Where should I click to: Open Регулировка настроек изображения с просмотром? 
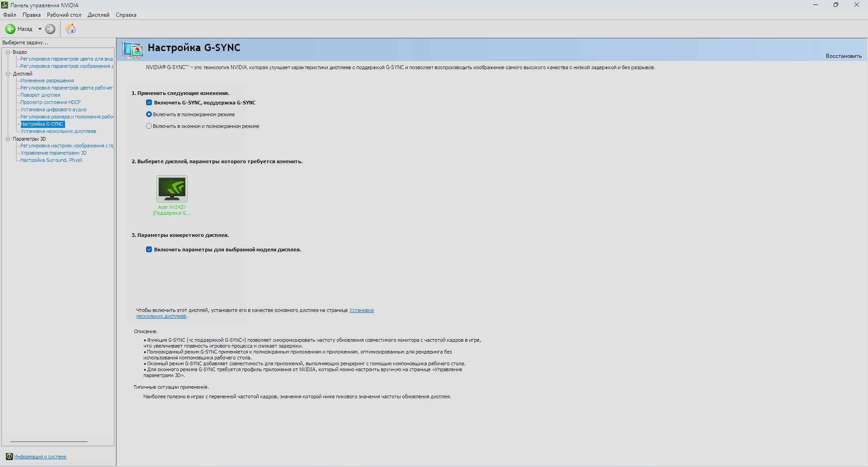[67, 146]
